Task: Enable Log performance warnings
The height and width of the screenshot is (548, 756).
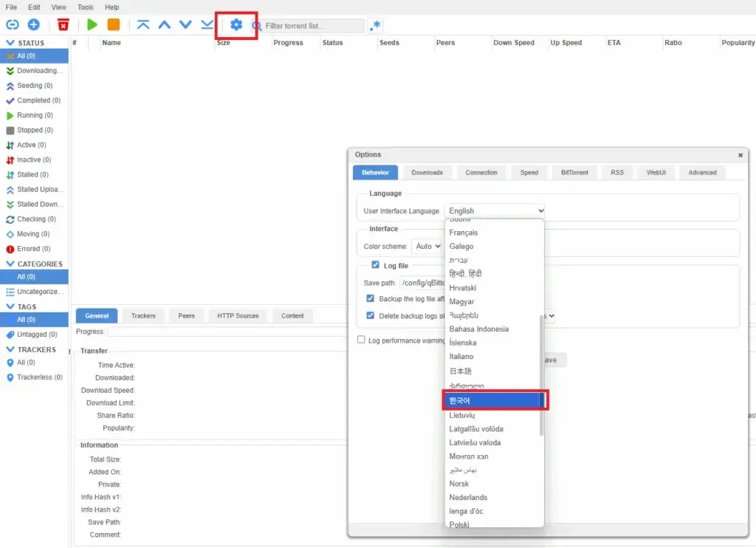Action: tap(361, 340)
